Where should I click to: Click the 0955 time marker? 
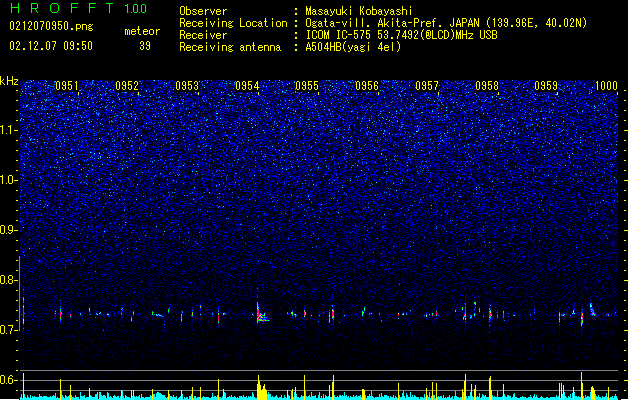coord(307,86)
